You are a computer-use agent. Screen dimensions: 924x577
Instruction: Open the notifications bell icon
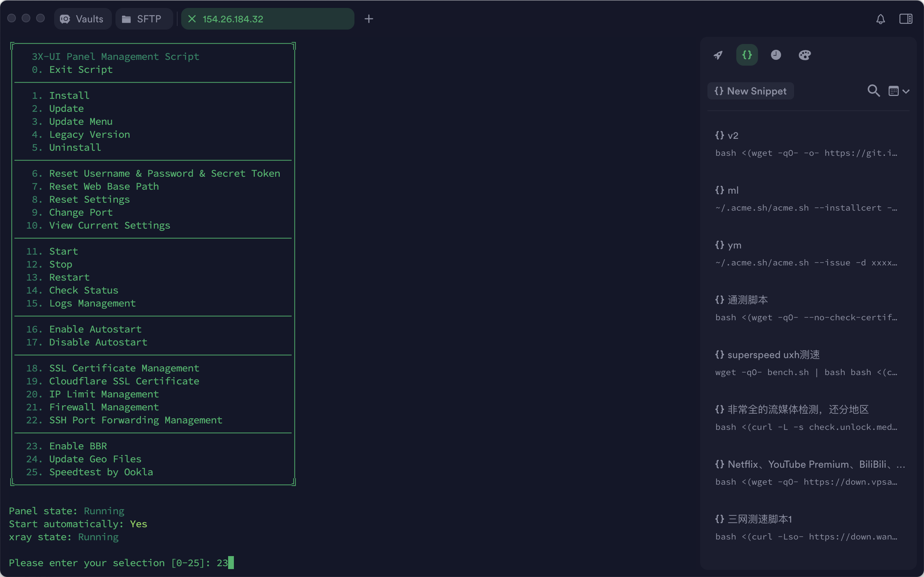880,19
